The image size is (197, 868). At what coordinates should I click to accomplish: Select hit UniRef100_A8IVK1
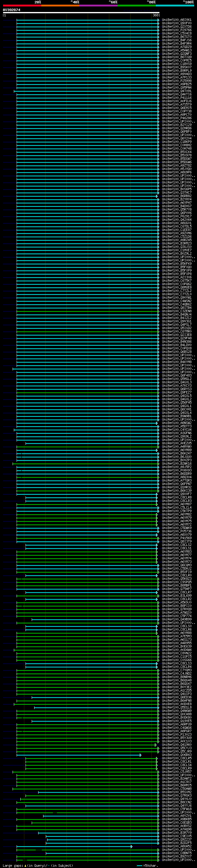click(x=176, y=20)
